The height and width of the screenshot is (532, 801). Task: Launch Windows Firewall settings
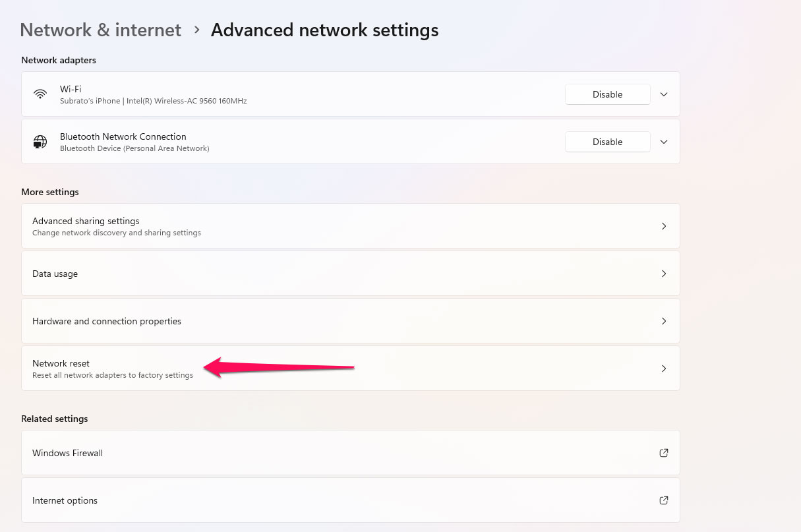click(330, 453)
